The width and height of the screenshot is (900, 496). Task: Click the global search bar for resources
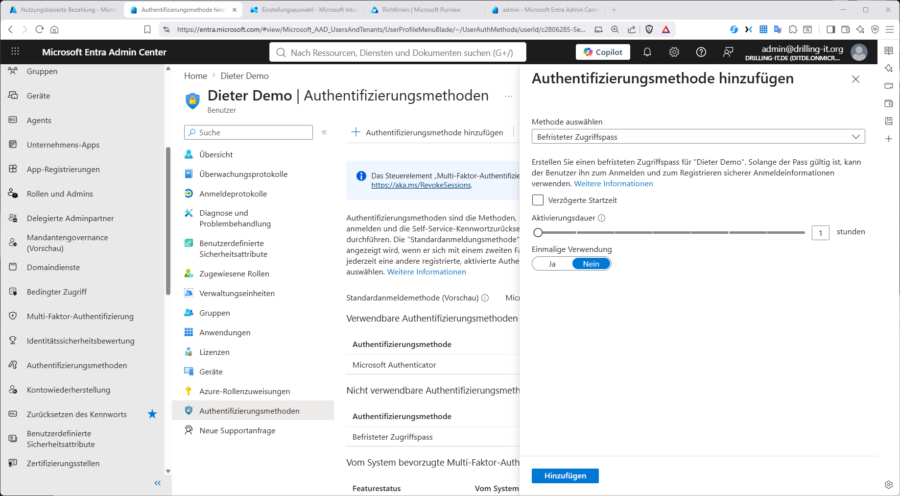tap(398, 52)
